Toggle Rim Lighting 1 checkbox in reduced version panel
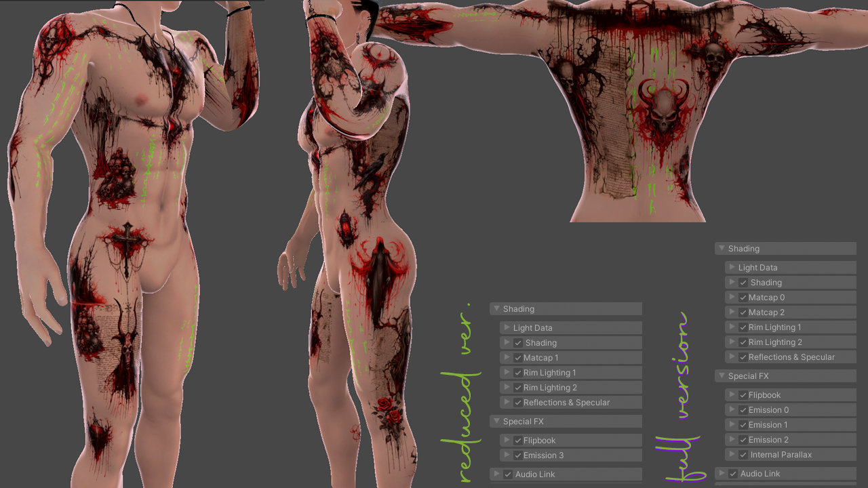 (518, 373)
